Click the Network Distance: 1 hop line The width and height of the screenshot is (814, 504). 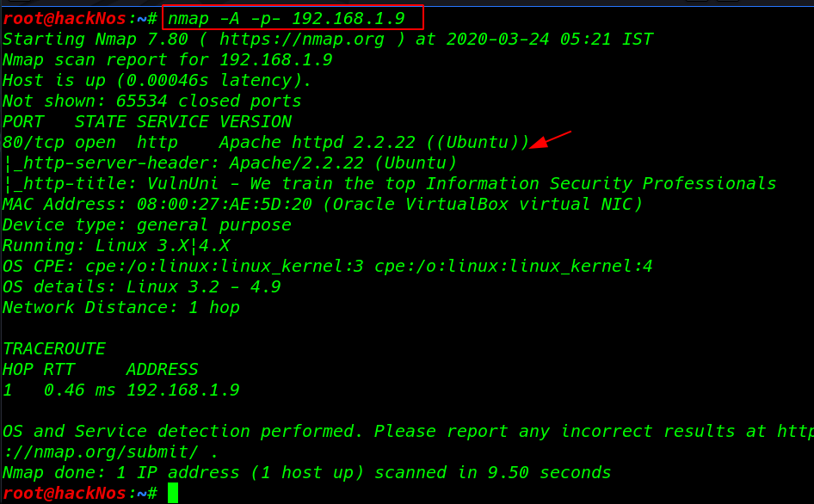click(121, 307)
